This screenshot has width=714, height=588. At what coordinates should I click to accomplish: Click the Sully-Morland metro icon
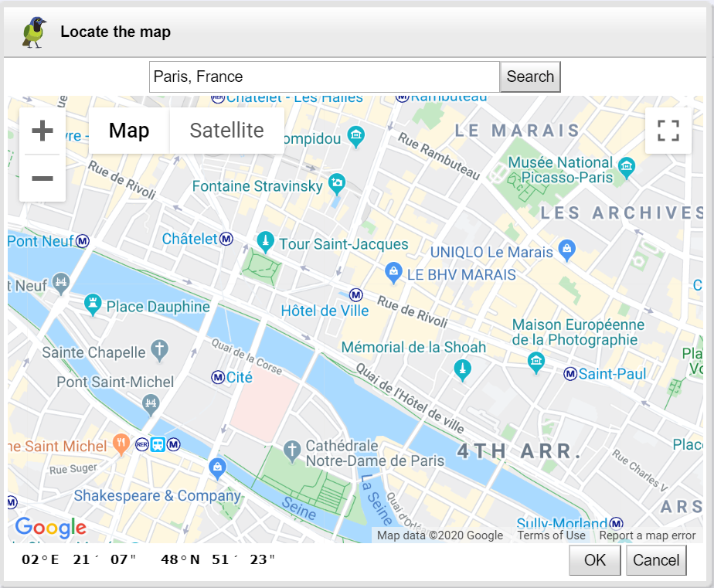click(616, 524)
